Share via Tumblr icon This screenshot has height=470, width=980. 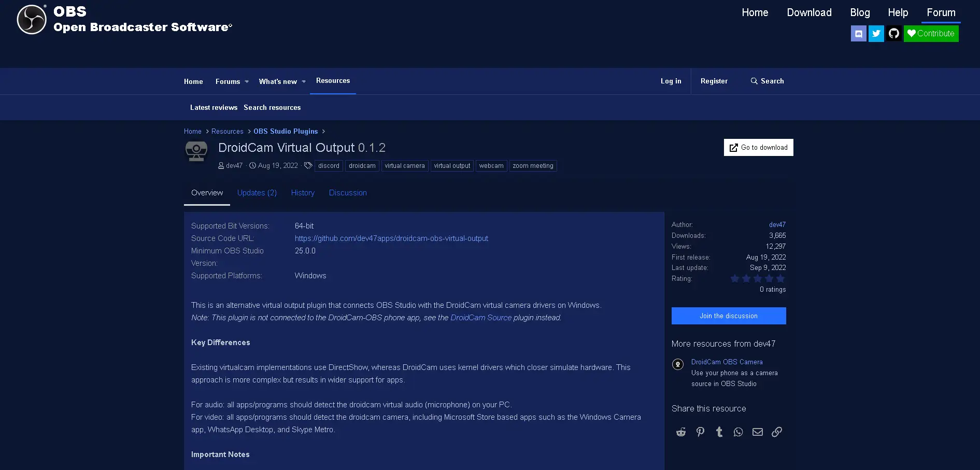719,432
